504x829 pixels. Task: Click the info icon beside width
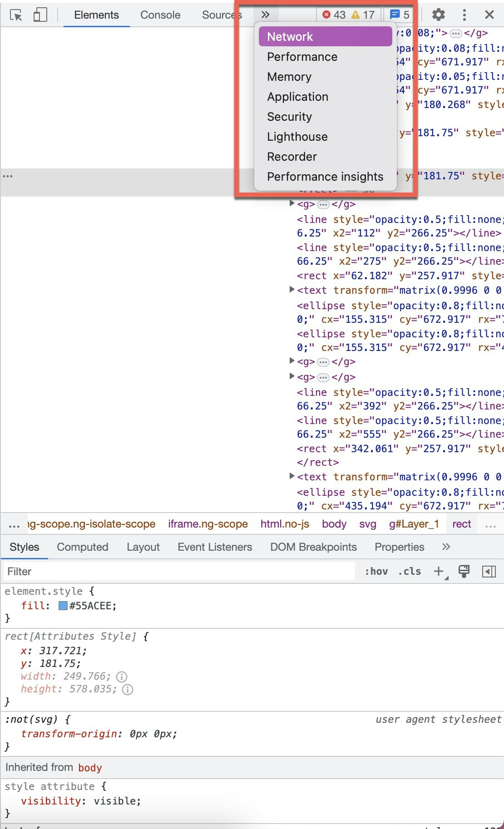122,676
